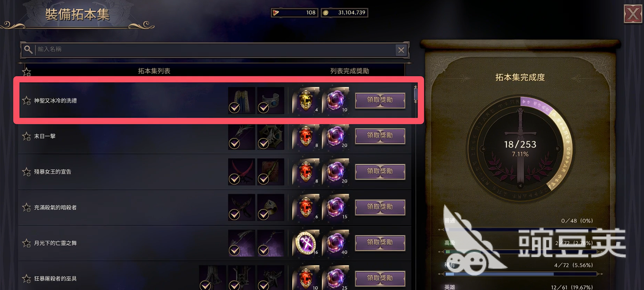Select the bracelet item in 神聖又冰冷的洗禮
Image resolution: width=644 pixels, height=290 pixels.
coord(270,100)
